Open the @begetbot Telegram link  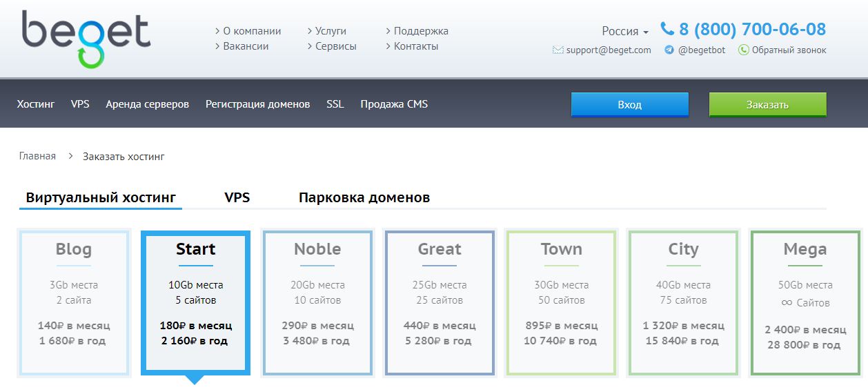pyautogui.click(x=702, y=50)
